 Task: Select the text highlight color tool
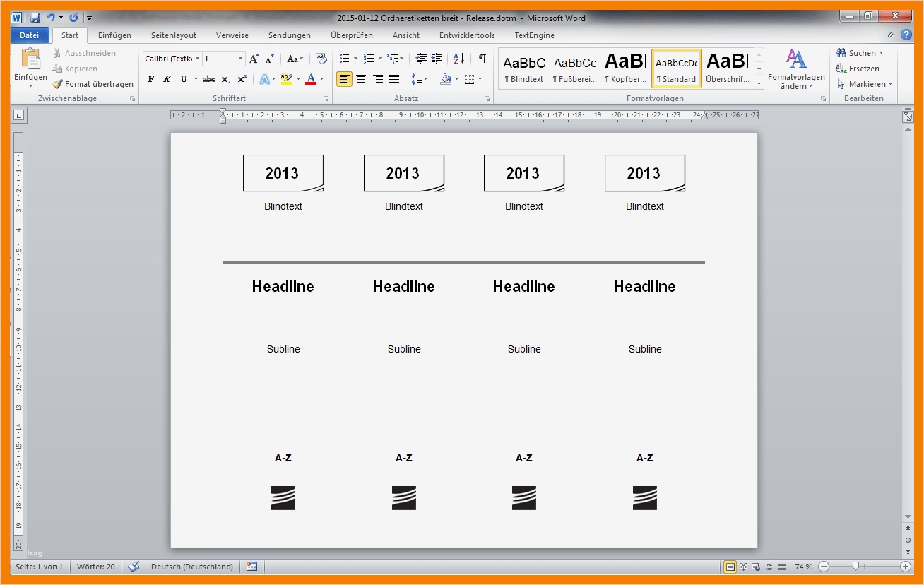coord(287,79)
